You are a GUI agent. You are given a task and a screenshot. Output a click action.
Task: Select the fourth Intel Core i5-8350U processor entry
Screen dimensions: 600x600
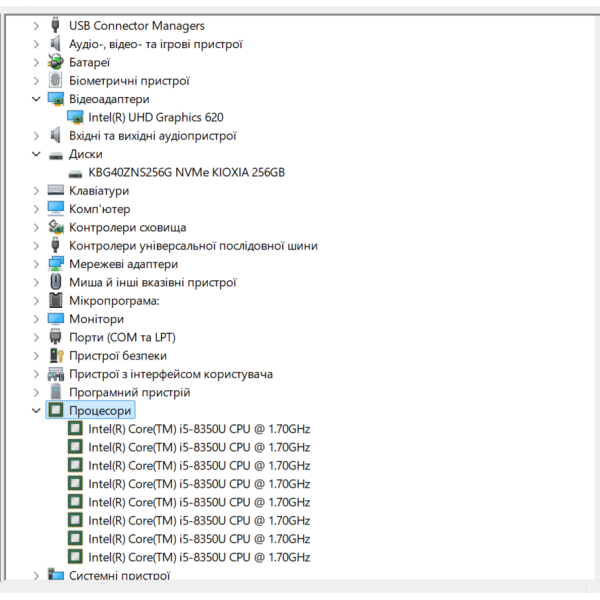[199, 484]
